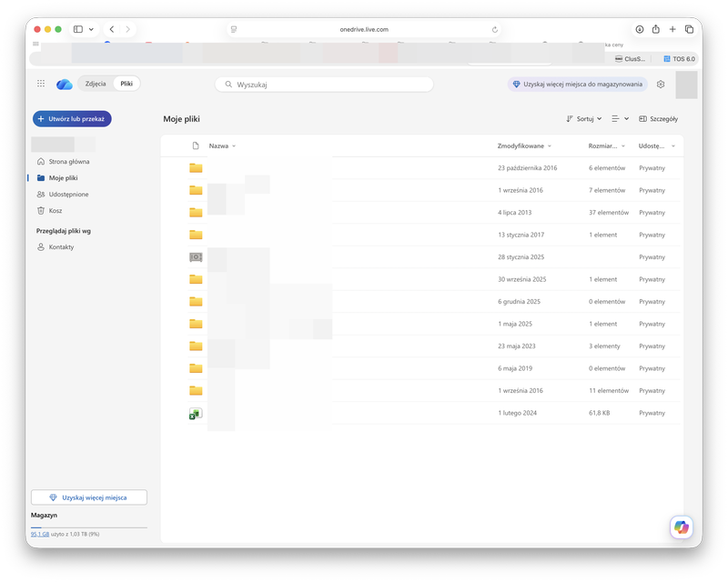Click the 61,8 KB size cell
The height and width of the screenshot is (582, 728).
click(x=600, y=413)
